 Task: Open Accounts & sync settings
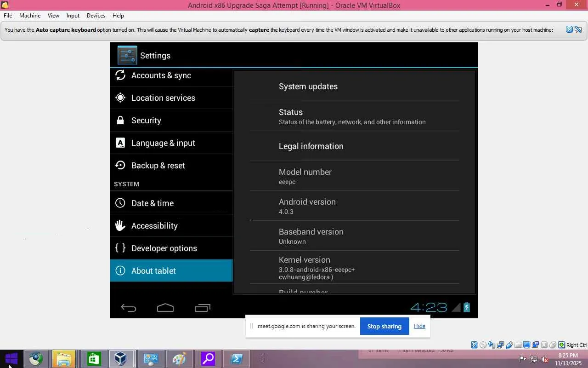click(171, 75)
